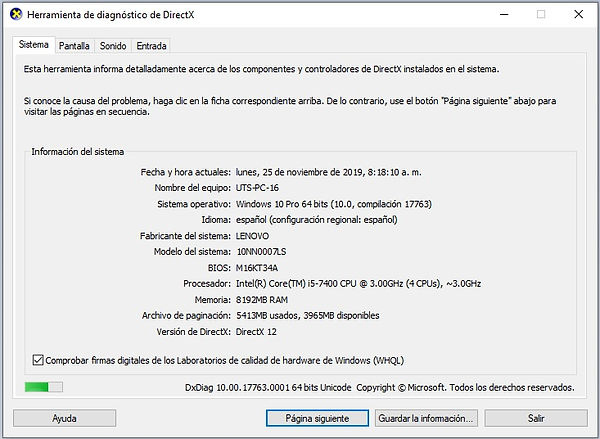This screenshot has width=600, height=439.
Task: Click the DirectX 12 version value
Action: [256, 331]
